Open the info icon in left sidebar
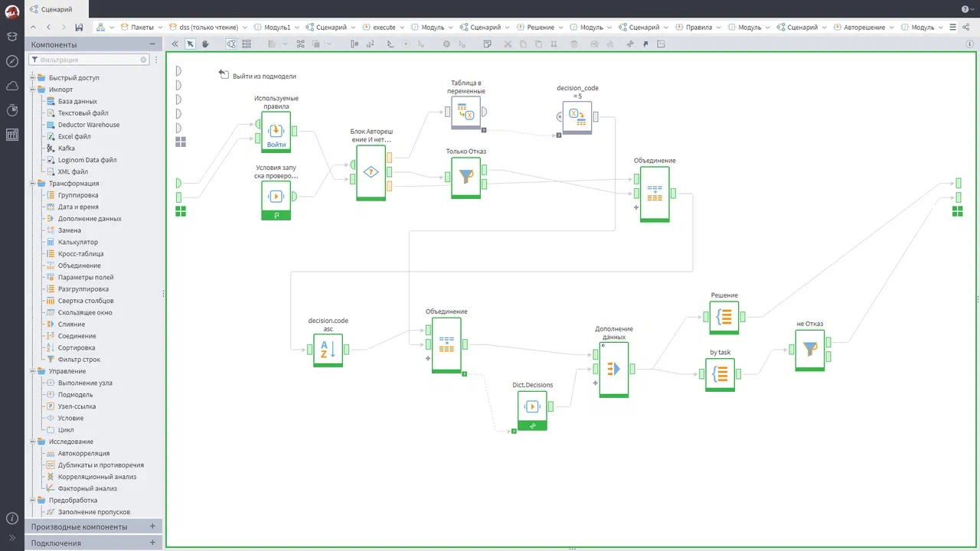The height and width of the screenshot is (551, 980). coord(11,518)
